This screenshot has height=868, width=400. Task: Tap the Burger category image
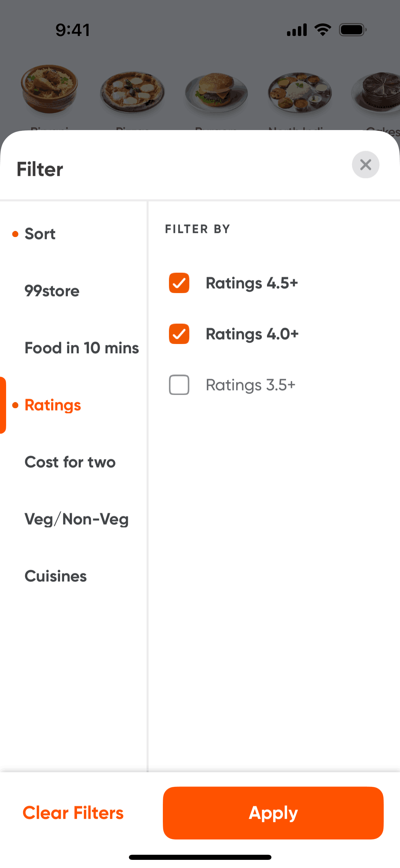(x=216, y=90)
